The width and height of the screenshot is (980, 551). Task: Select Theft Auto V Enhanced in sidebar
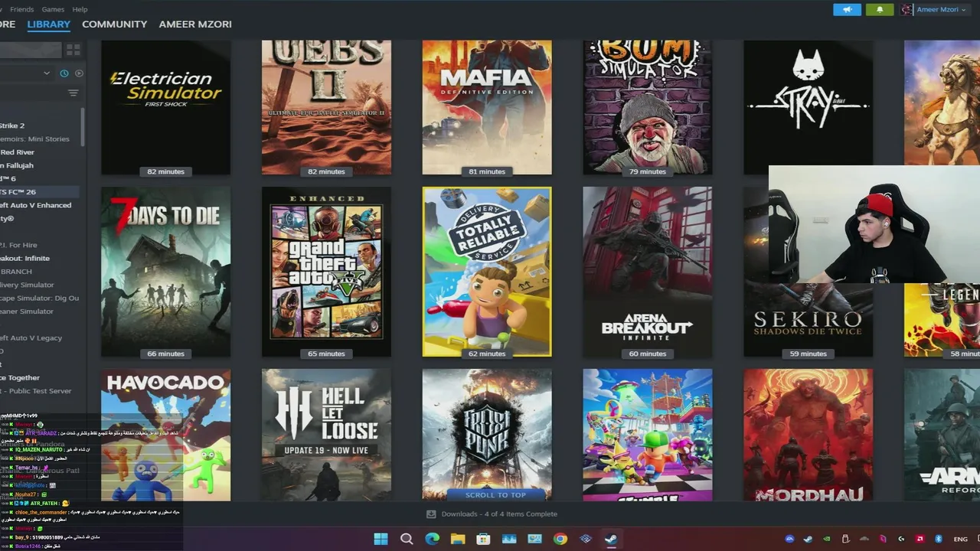[38, 205]
